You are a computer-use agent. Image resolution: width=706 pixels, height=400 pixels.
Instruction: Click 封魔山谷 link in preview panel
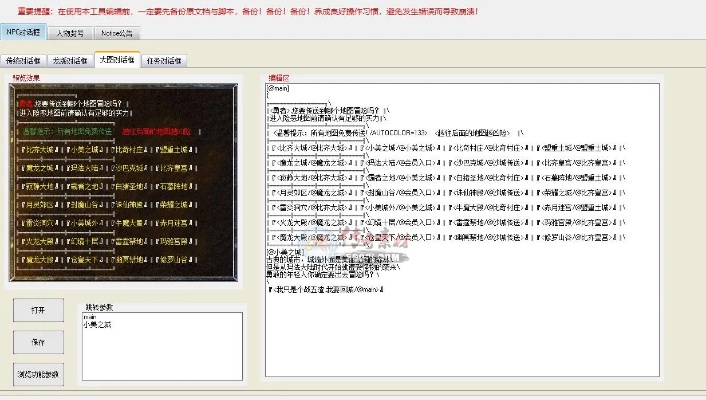click(x=85, y=205)
